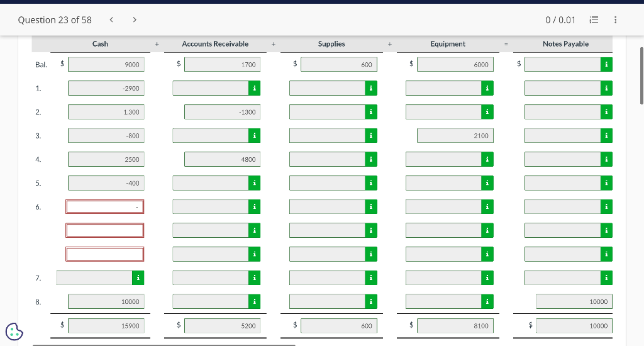This screenshot has height=346, width=644.
Task: Click info icon in row 7 Cash
Action: coord(138,278)
